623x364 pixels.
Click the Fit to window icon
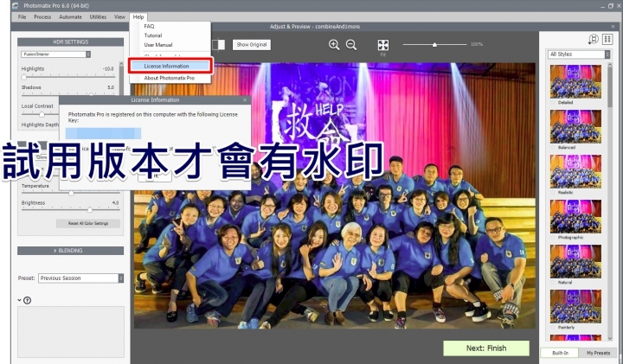click(383, 45)
